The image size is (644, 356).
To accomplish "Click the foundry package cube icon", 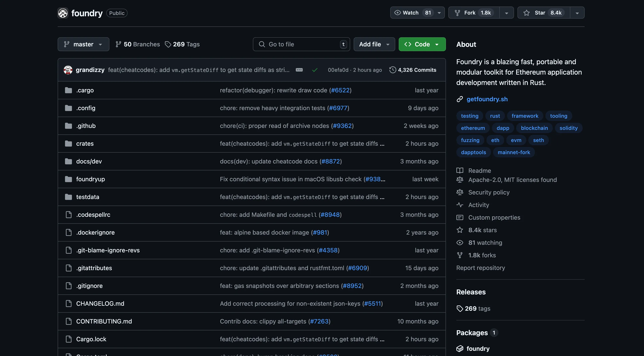I will click(460, 348).
